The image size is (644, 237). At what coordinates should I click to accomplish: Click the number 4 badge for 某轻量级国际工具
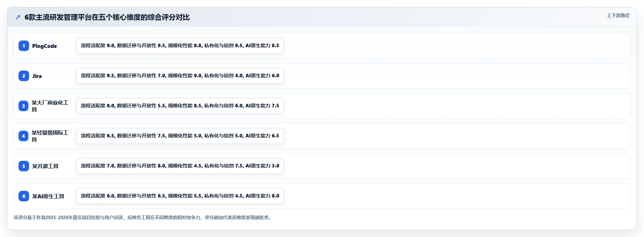24,136
